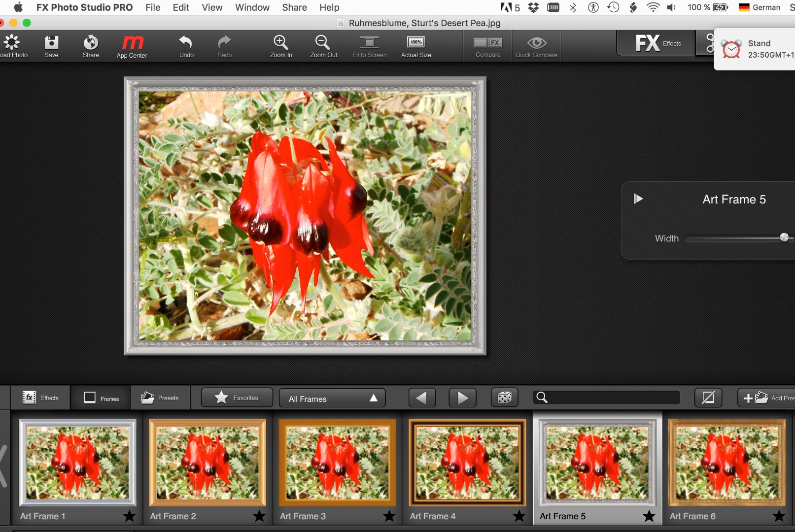Switch to the Effects tab
795x532 pixels.
(40, 398)
